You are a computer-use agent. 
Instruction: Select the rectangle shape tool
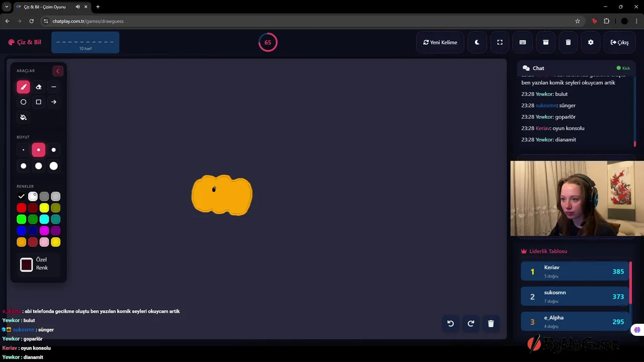38,102
